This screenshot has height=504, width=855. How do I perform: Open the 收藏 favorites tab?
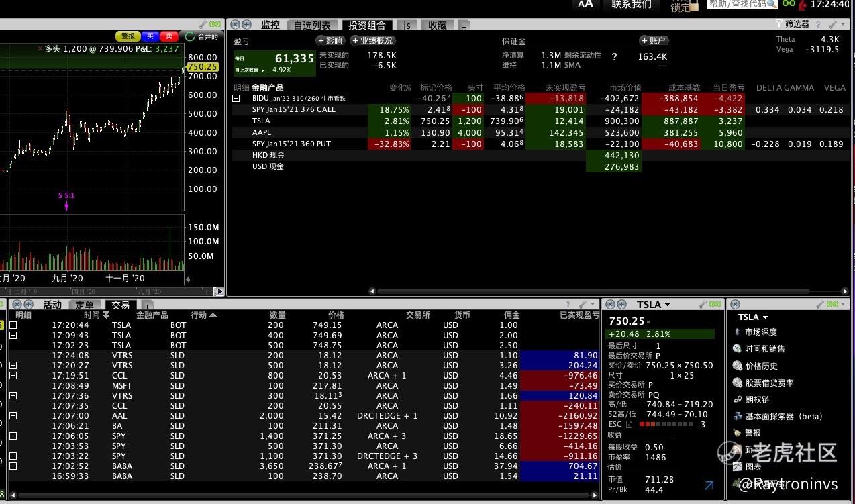pyautogui.click(x=438, y=26)
